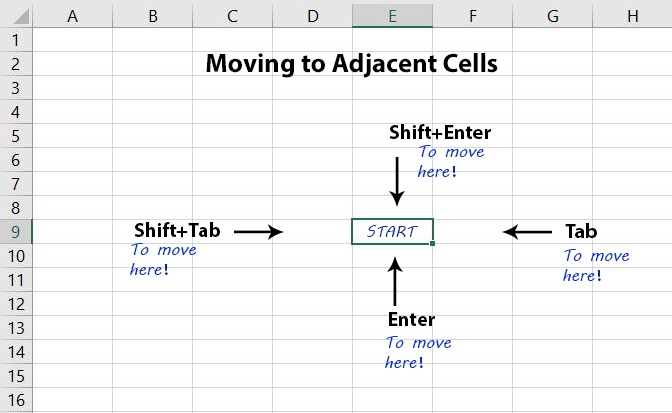Image resolution: width=672 pixels, height=413 pixels.
Task: Click the fill handle on the START cell
Action: (x=432, y=244)
